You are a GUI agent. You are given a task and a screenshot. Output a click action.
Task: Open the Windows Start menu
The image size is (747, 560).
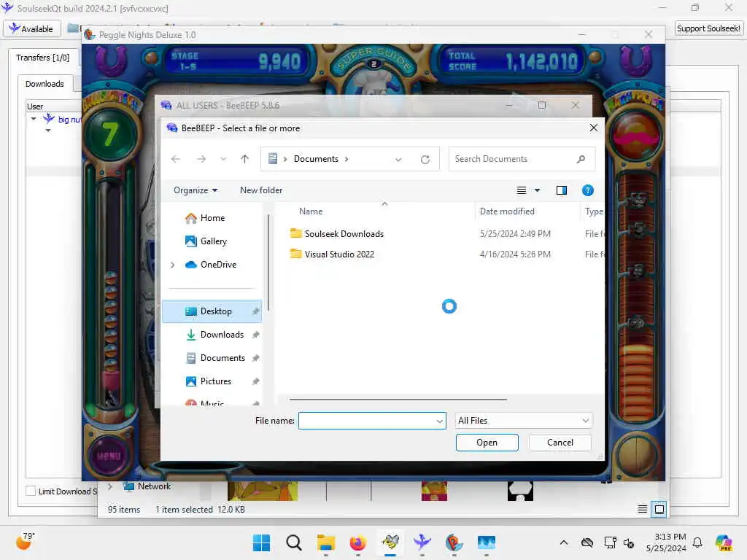pos(261,542)
